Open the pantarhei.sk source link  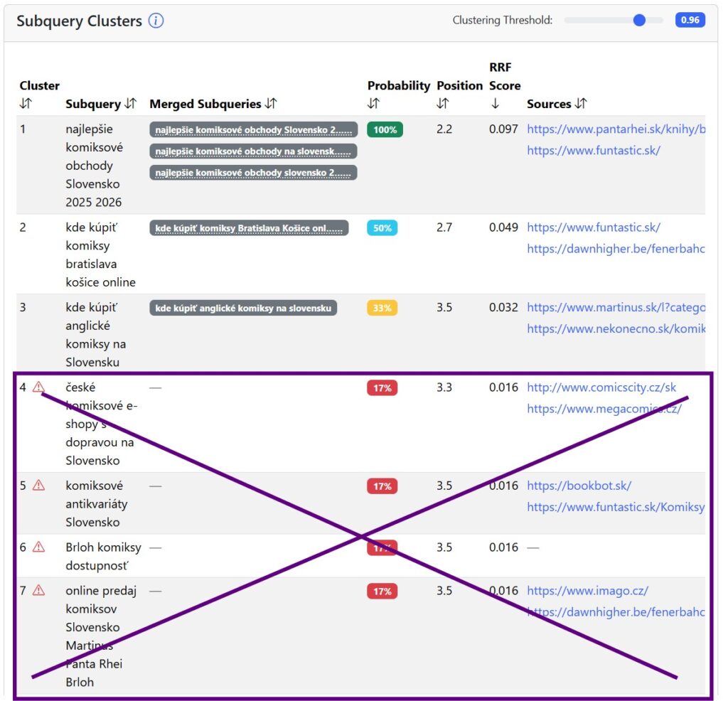point(616,129)
